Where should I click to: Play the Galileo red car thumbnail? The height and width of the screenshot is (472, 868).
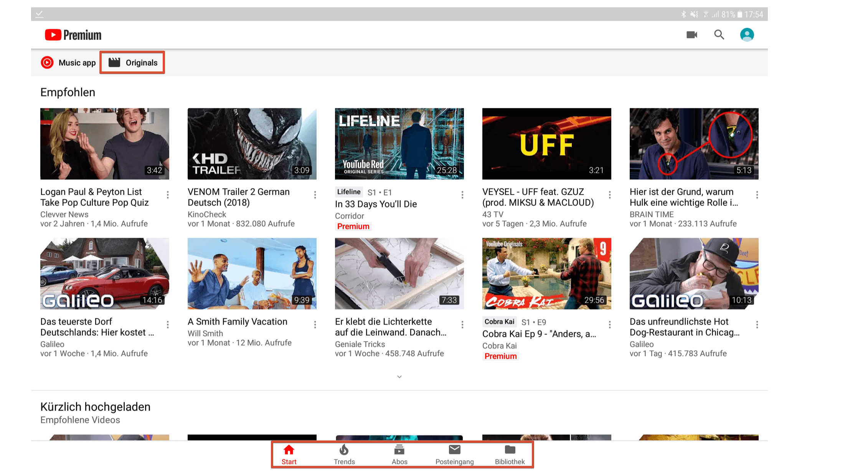[105, 273]
